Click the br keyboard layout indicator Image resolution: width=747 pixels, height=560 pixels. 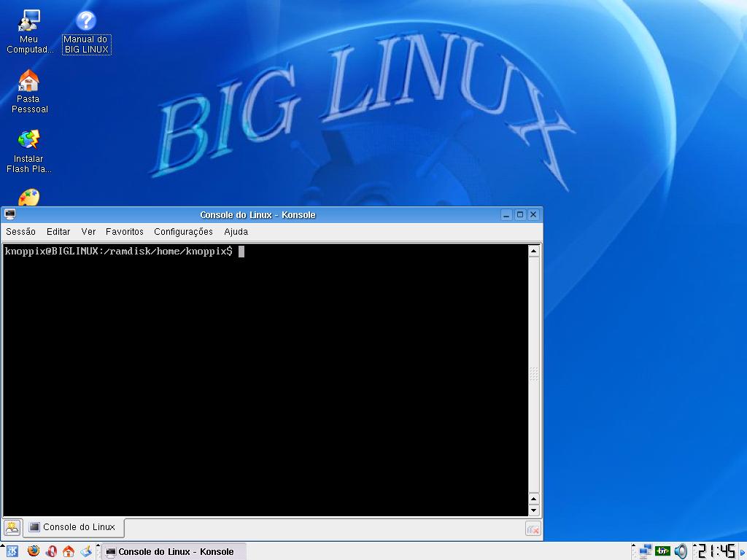(662, 551)
